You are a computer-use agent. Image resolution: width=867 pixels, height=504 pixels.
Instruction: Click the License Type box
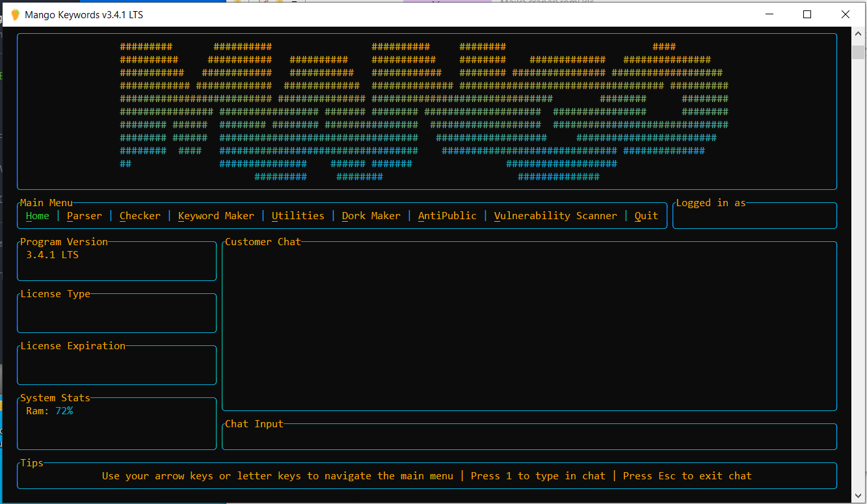[116, 313]
